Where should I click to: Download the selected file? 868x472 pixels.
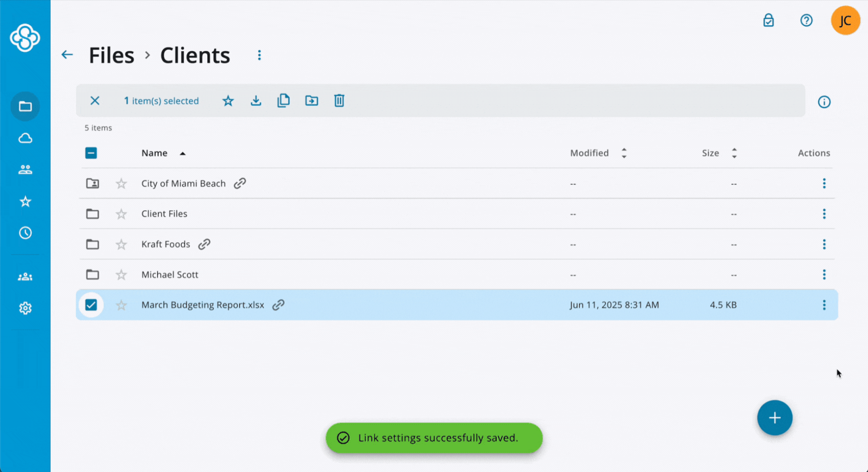[256, 101]
